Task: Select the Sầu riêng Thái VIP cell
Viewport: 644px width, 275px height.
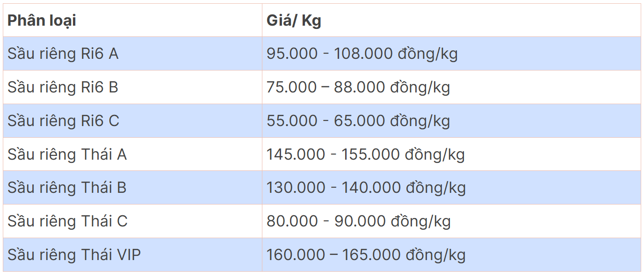Action: tap(74, 254)
